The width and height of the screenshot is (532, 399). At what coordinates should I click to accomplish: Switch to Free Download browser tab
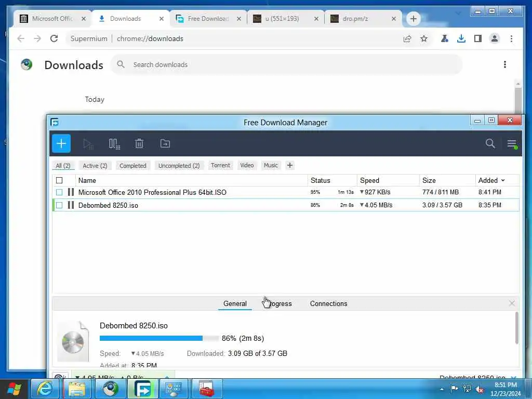208,19
